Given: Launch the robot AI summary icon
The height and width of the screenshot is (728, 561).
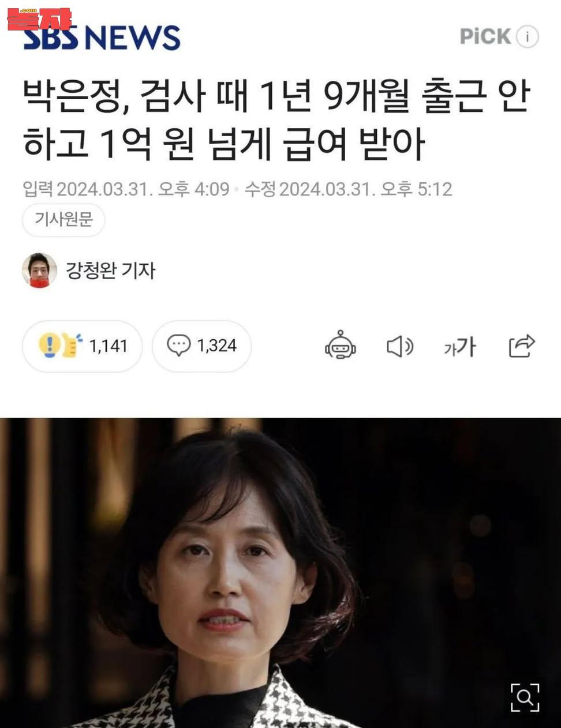Looking at the screenshot, I should coord(341,346).
